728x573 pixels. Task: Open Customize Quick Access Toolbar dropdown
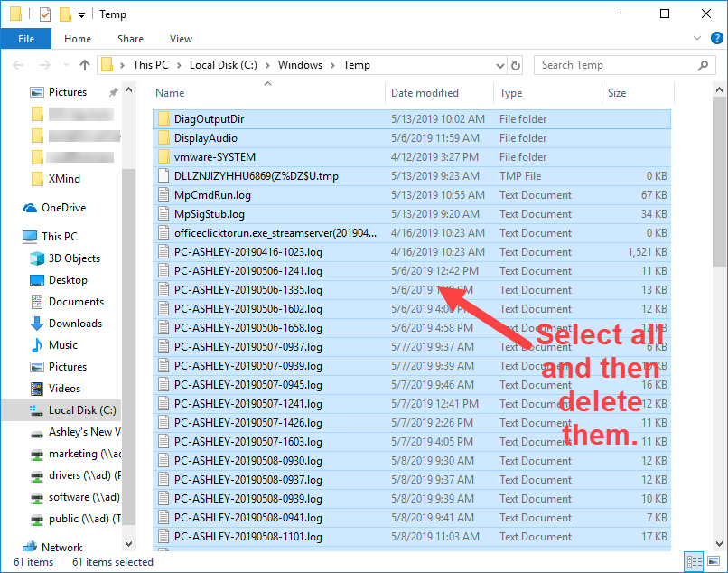point(82,15)
